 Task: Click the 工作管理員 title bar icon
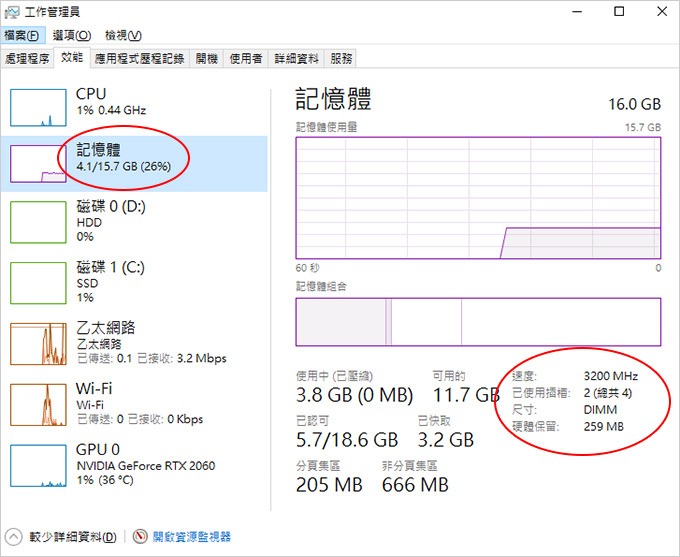coord(12,12)
